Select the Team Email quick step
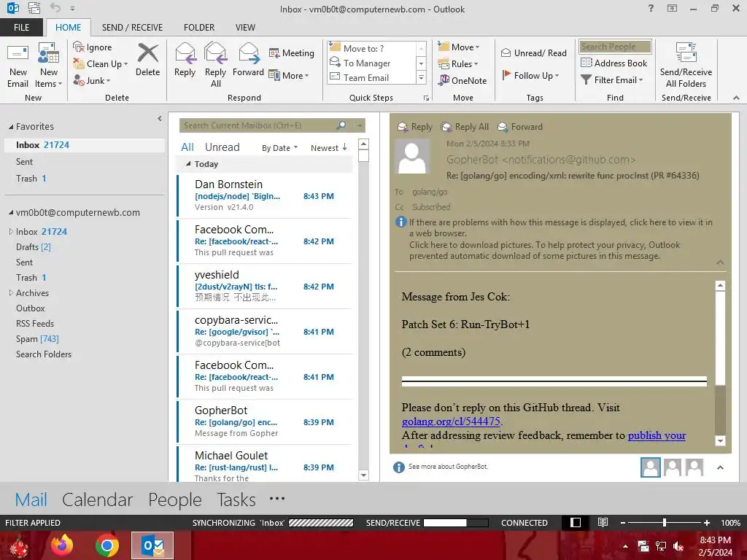Image resolution: width=747 pixels, height=560 pixels. tap(366, 77)
